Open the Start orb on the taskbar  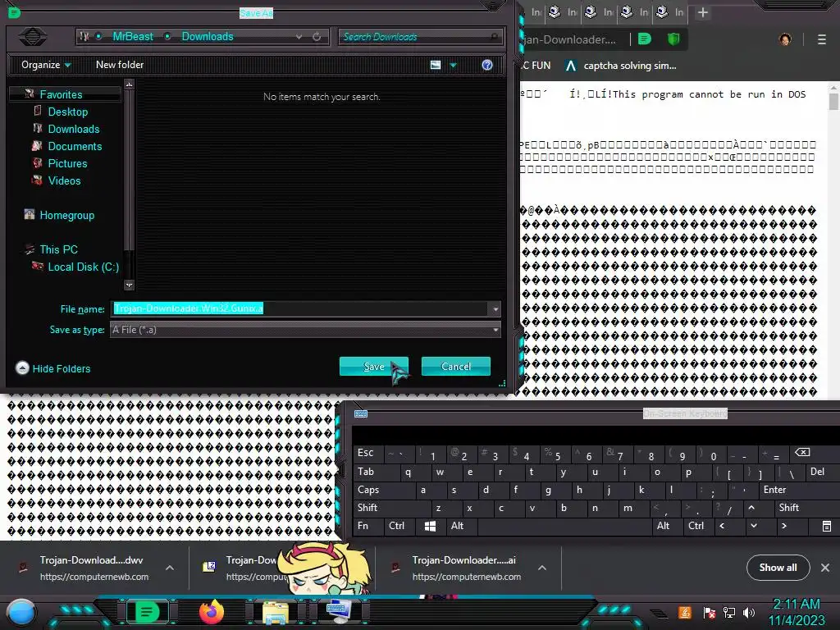(21, 613)
